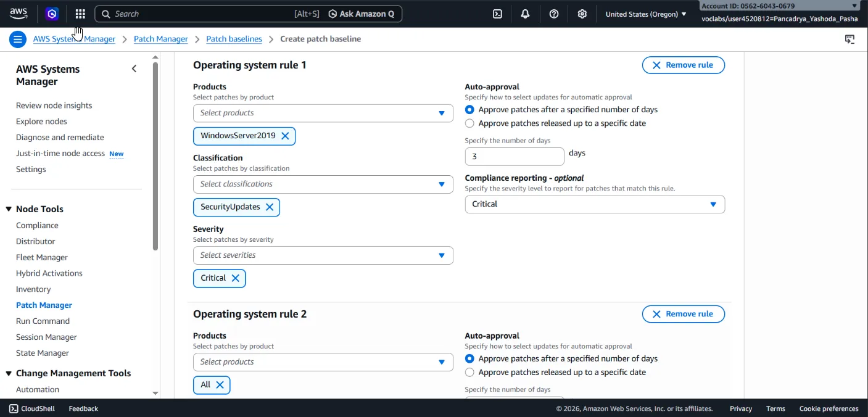Open Select severities dropdown
The image size is (868, 417).
pos(323,255)
